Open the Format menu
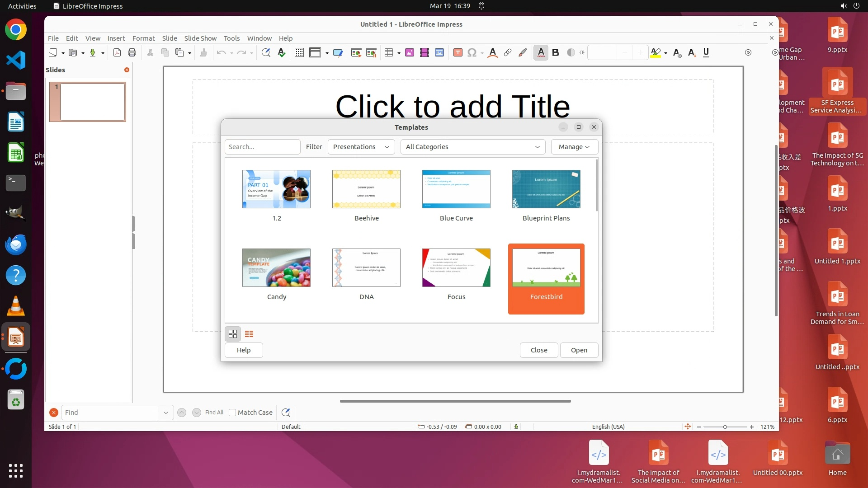The image size is (868, 488). coord(143,38)
